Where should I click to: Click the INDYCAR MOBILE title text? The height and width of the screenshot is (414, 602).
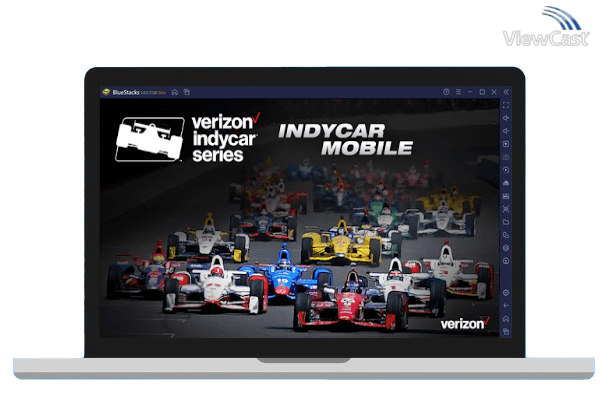click(345, 140)
